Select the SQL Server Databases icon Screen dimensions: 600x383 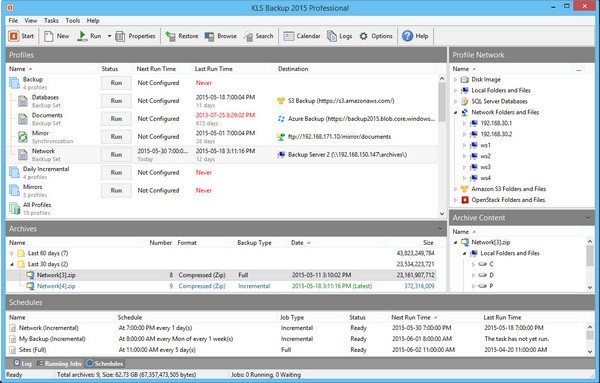pyautogui.click(x=465, y=101)
